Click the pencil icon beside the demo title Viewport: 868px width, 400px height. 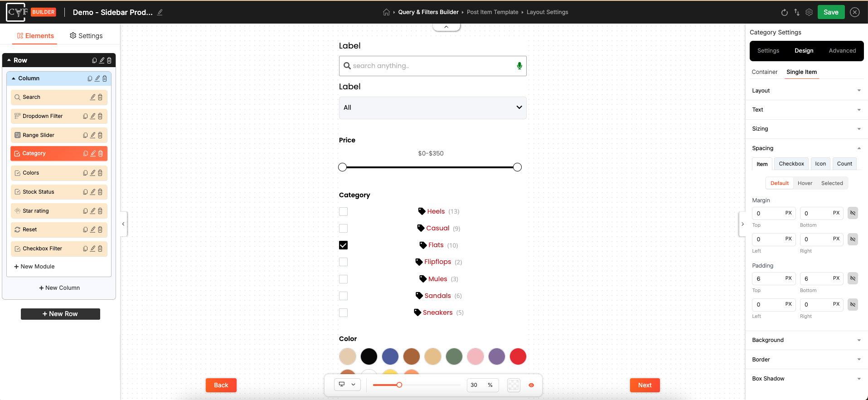pos(160,12)
